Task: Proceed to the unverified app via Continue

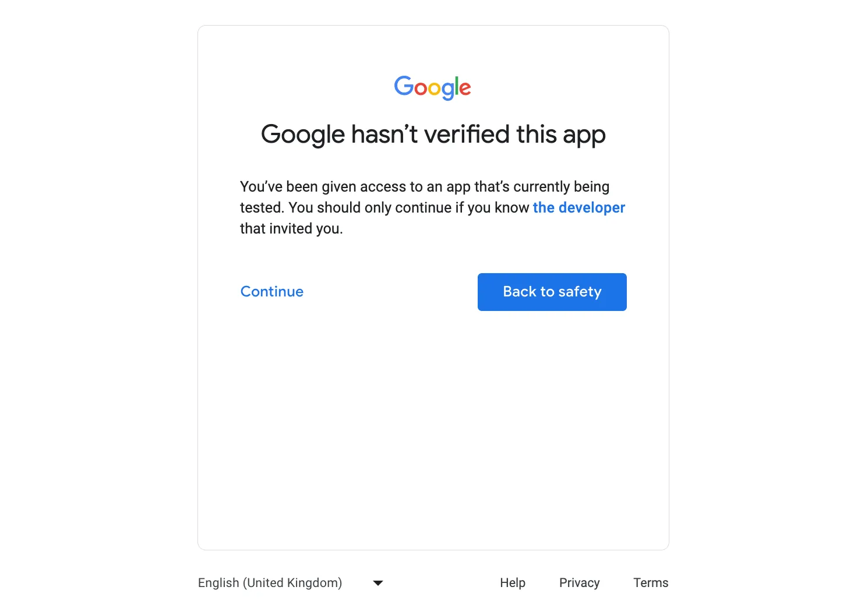Action: click(272, 291)
